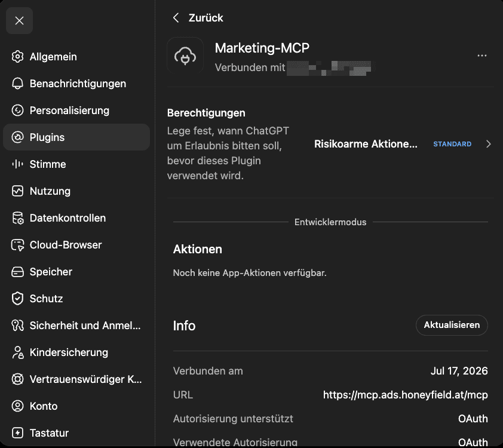Click the Sicherheit und Anmeldung key icon
Screen dimensions: 503x448
(x=18, y=326)
